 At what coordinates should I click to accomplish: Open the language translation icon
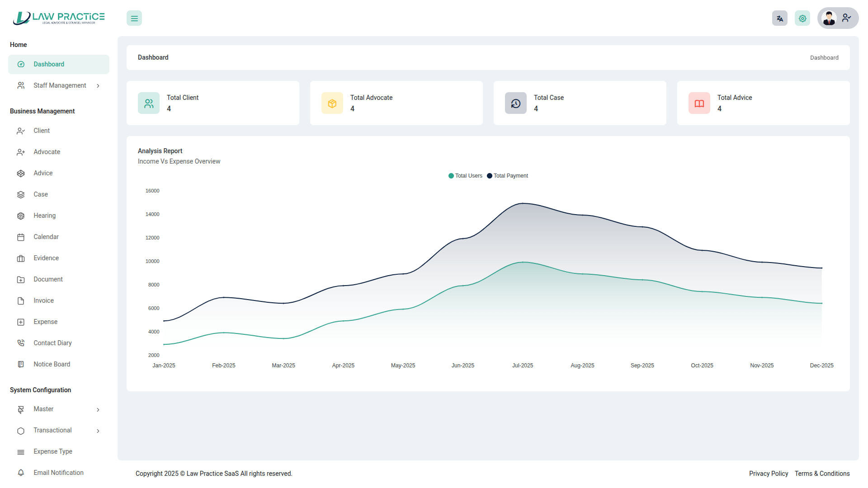779,19
